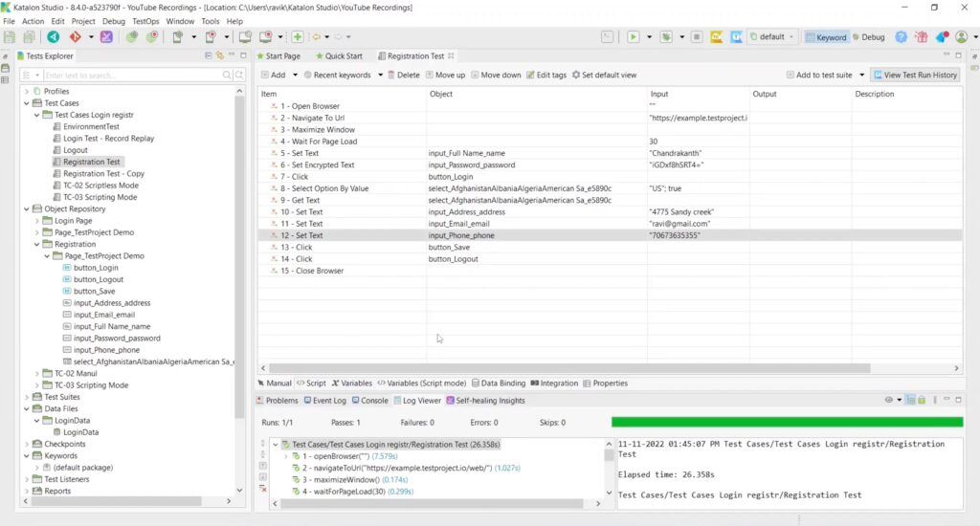The image size is (980, 526).
Task: Click the View Test Run History button
Action: [914, 75]
